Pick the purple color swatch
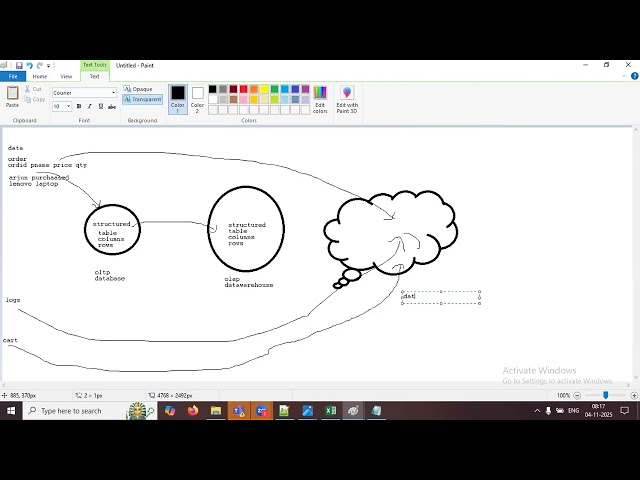 [x=305, y=89]
